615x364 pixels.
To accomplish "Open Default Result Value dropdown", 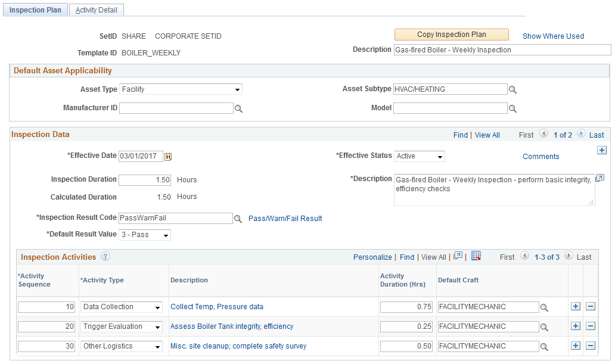I will 145,235.
